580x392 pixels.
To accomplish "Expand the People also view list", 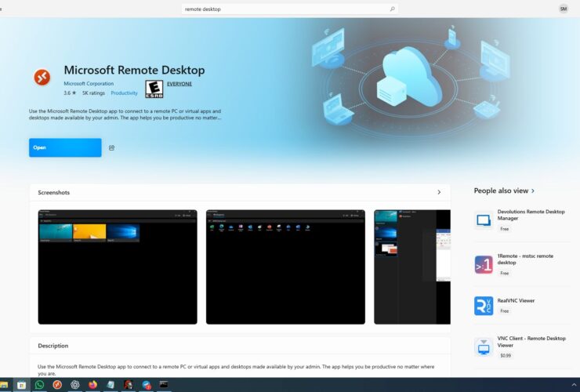I will (x=534, y=191).
